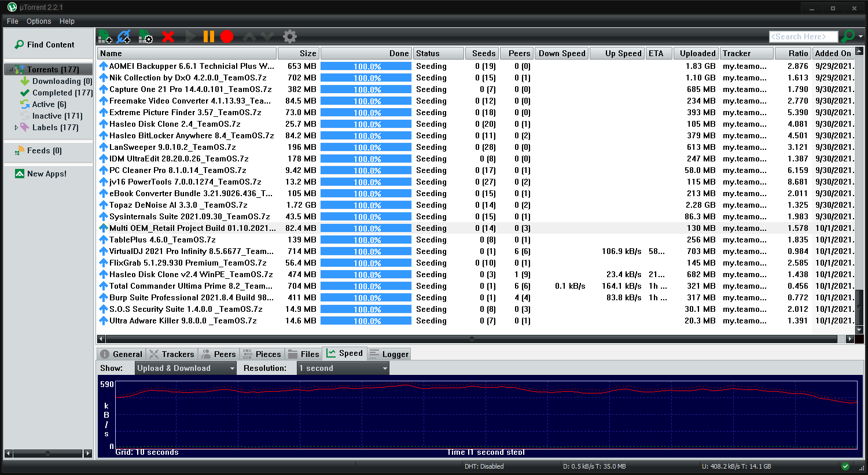Move torrent up the queue
Image resolution: width=868 pixels, height=475 pixels.
click(x=249, y=36)
